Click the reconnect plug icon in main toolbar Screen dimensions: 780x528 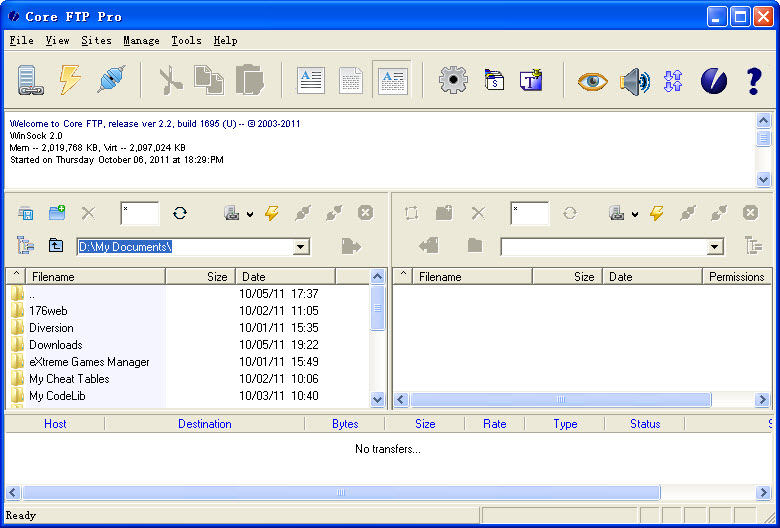[x=110, y=80]
